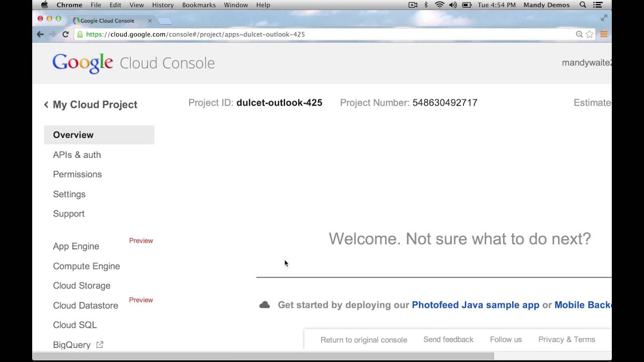Click the cloud icon beside Get started
The height and width of the screenshot is (362, 644).
tap(265, 305)
